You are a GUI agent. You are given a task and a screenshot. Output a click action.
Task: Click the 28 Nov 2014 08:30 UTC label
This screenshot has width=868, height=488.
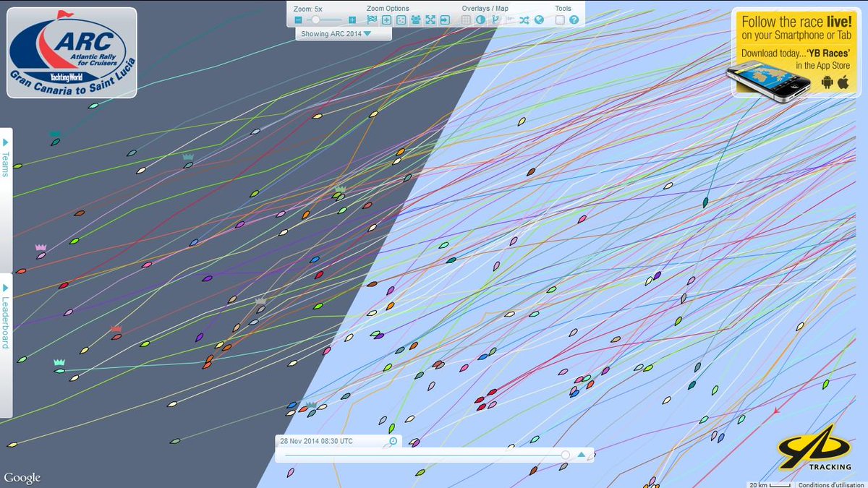pos(317,441)
